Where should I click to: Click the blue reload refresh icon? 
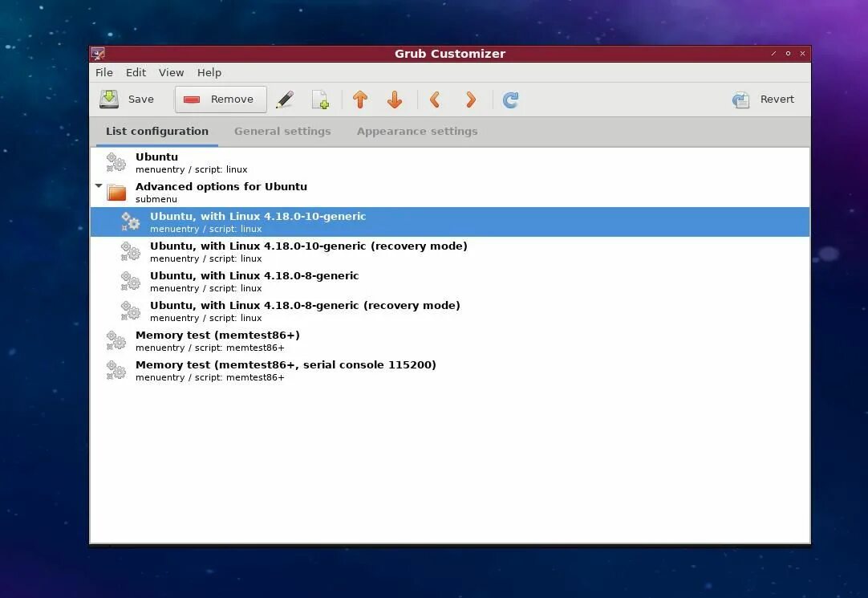tap(510, 100)
